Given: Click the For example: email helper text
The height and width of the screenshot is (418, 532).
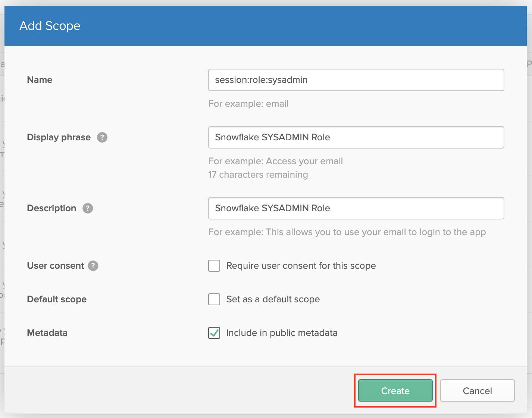Looking at the screenshot, I should pyautogui.click(x=248, y=104).
